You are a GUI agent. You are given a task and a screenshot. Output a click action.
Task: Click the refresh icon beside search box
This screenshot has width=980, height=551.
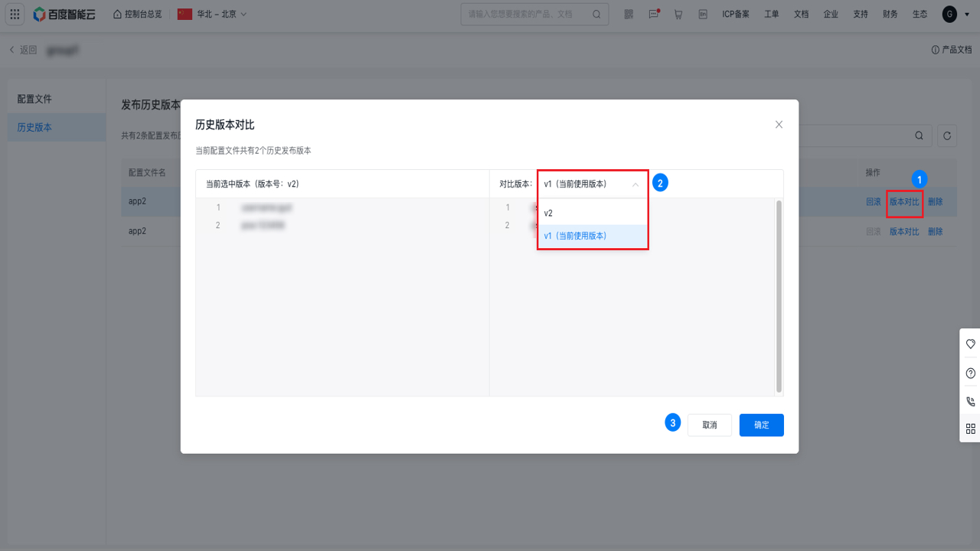coord(947,135)
